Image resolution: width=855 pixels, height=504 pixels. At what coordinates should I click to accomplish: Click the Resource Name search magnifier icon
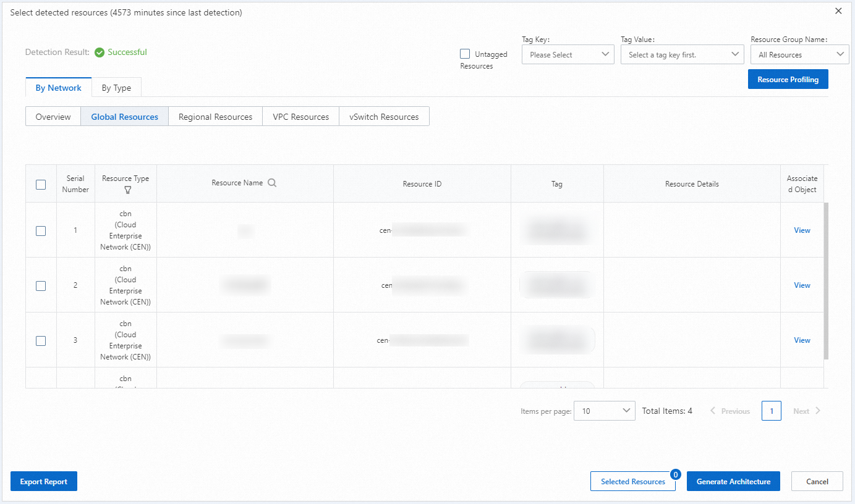coord(272,183)
